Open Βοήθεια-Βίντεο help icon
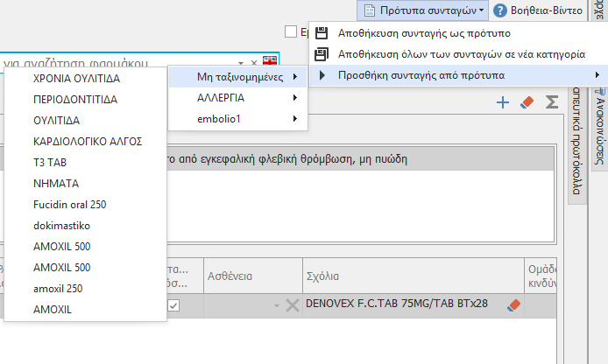608x364 pixels. (500, 10)
